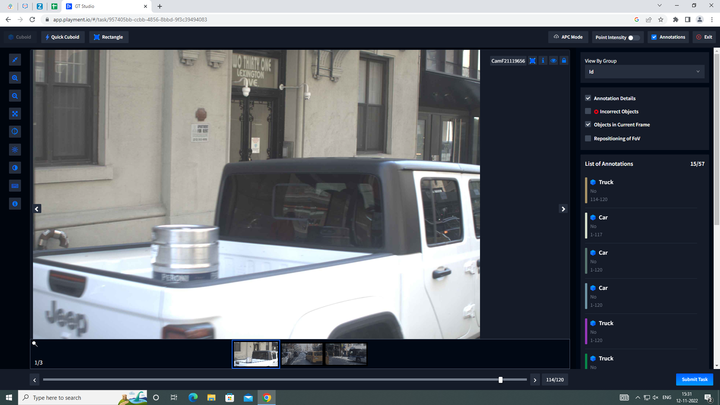Click the cube icon of Truck 114-120
Screen dimensions: 720x405
[x=593, y=182]
